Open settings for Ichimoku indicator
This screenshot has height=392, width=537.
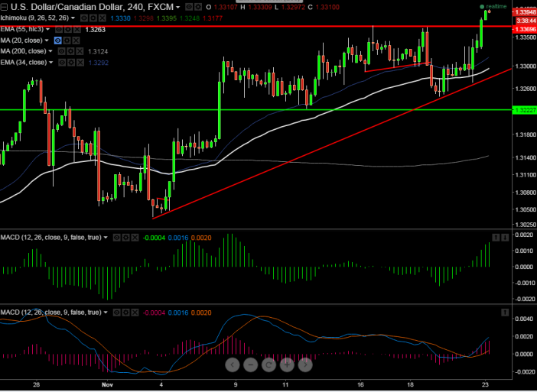(x=93, y=18)
